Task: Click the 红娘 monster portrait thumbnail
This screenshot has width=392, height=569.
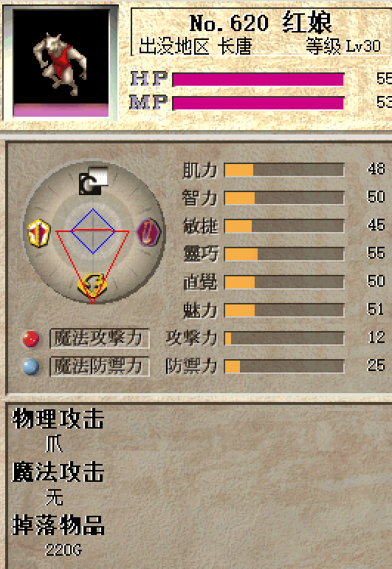Action: 61,62
